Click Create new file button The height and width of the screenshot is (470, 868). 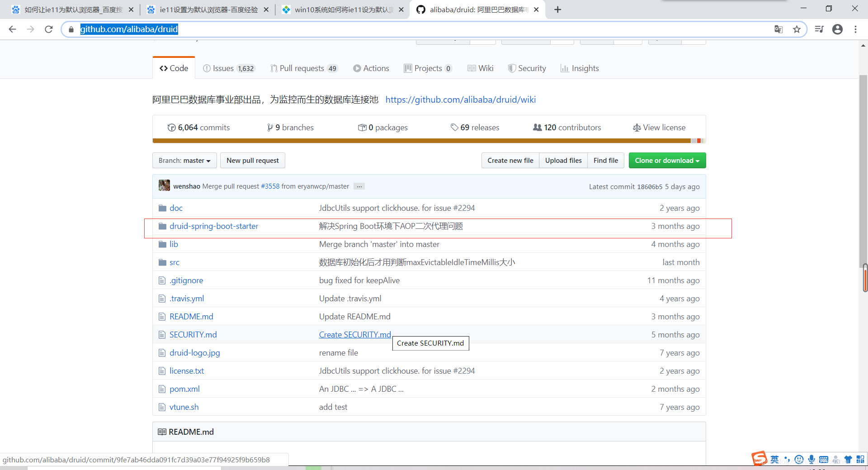pos(510,161)
